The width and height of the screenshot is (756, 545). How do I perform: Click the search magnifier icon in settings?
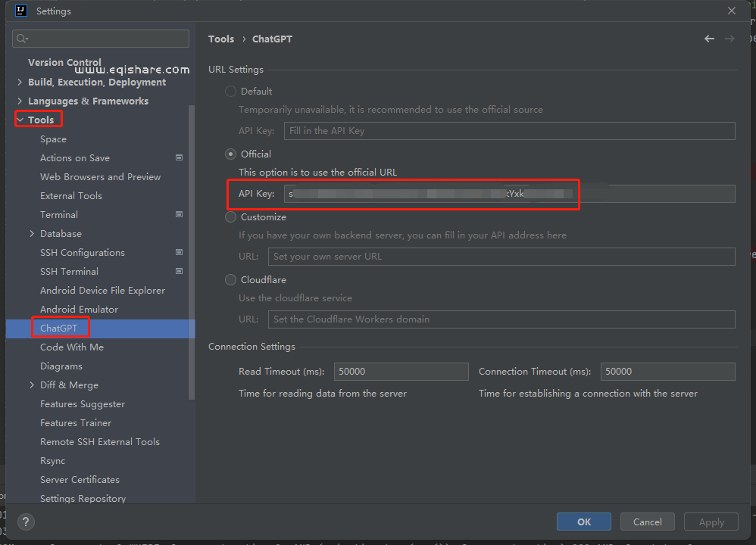(22, 39)
